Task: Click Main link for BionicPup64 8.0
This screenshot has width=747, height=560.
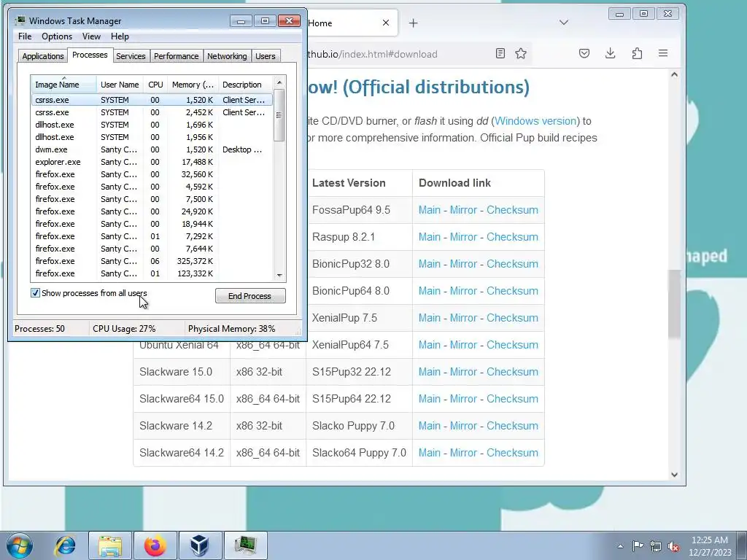Action: coord(429,291)
